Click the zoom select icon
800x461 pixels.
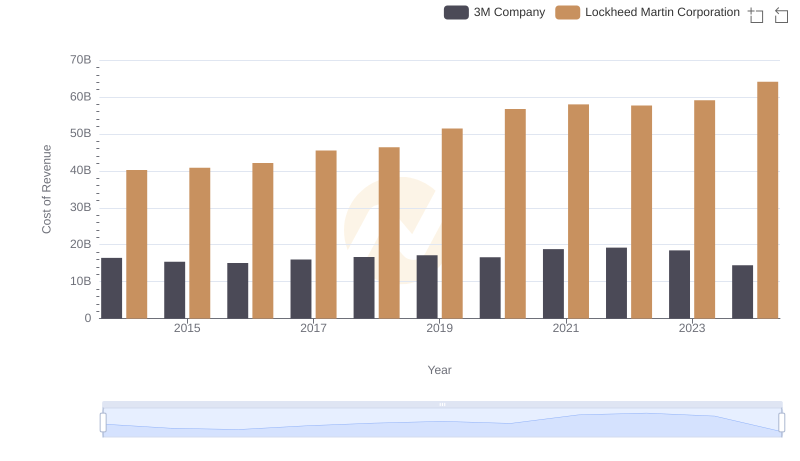coord(756,15)
